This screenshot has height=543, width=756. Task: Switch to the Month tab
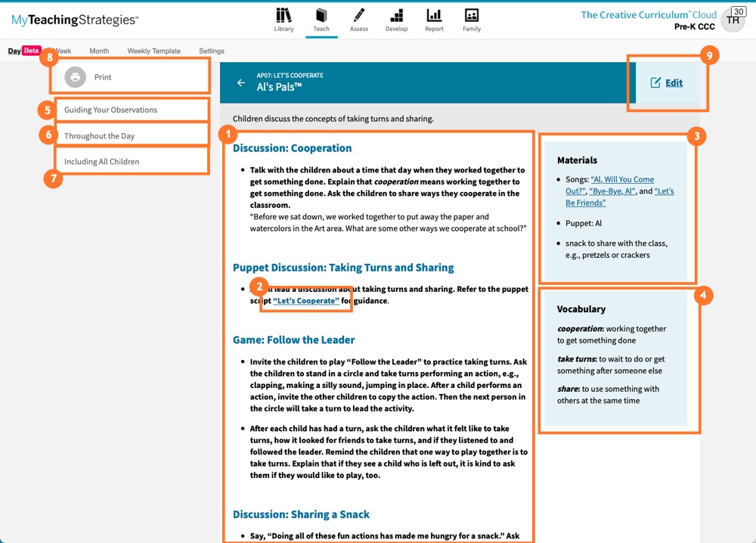(x=99, y=51)
